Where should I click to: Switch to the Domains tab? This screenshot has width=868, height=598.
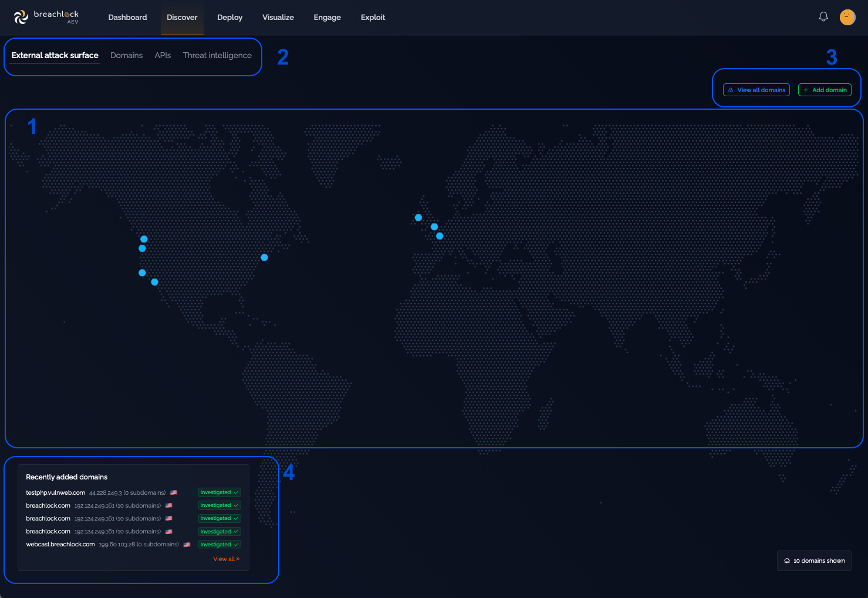pyautogui.click(x=127, y=56)
